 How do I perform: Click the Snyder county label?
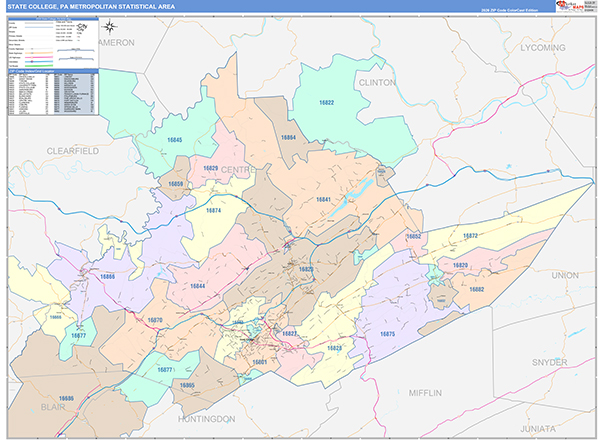pos(550,361)
